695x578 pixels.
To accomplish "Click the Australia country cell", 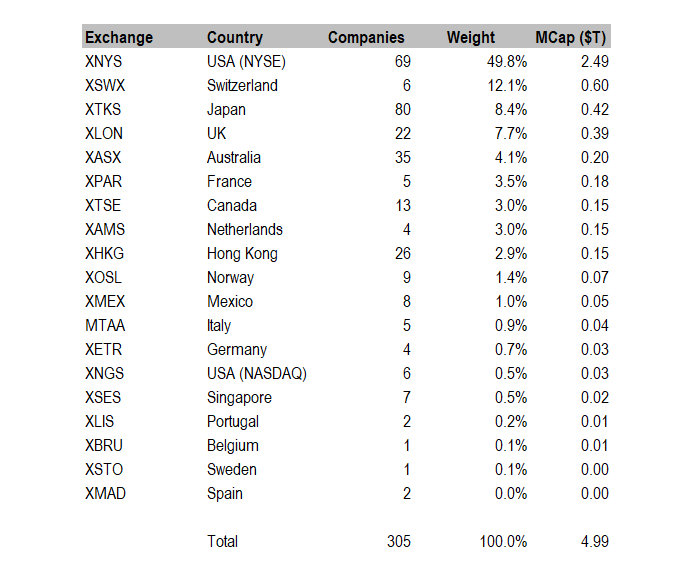I will (x=234, y=158).
